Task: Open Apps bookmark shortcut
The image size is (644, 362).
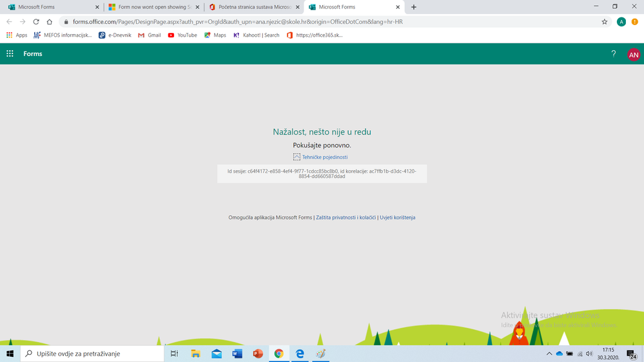Action: (x=17, y=35)
